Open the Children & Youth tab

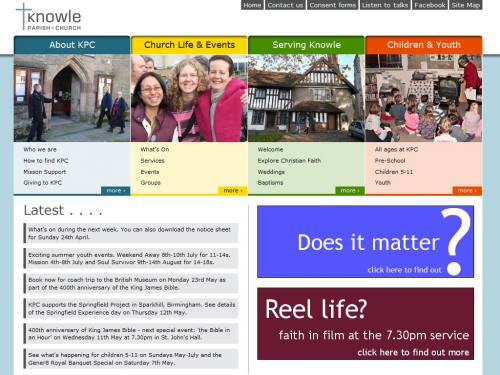point(424,45)
